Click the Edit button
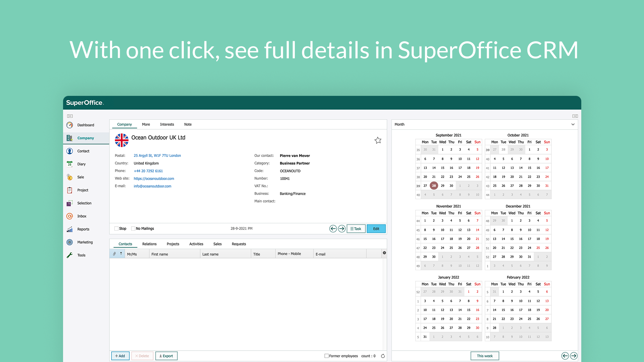This screenshot has width=644, height=362. (x=376, y=229)
